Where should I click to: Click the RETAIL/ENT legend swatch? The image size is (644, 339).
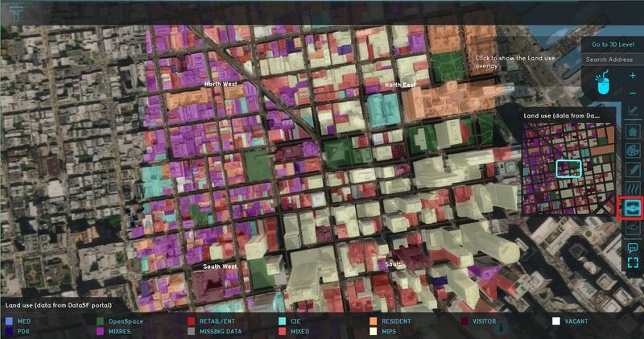(191, 321)
